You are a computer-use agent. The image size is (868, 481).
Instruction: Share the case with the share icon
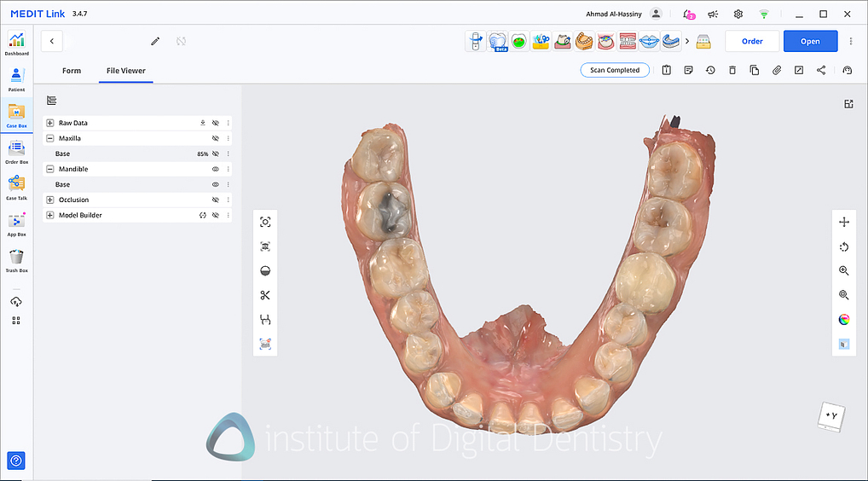821,70
